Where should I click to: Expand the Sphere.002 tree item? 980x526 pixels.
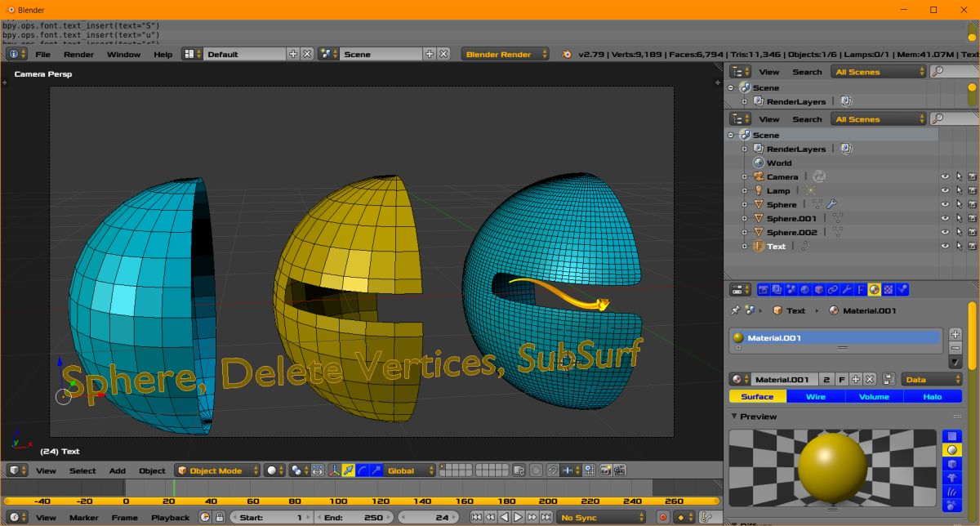coord(744,232)
